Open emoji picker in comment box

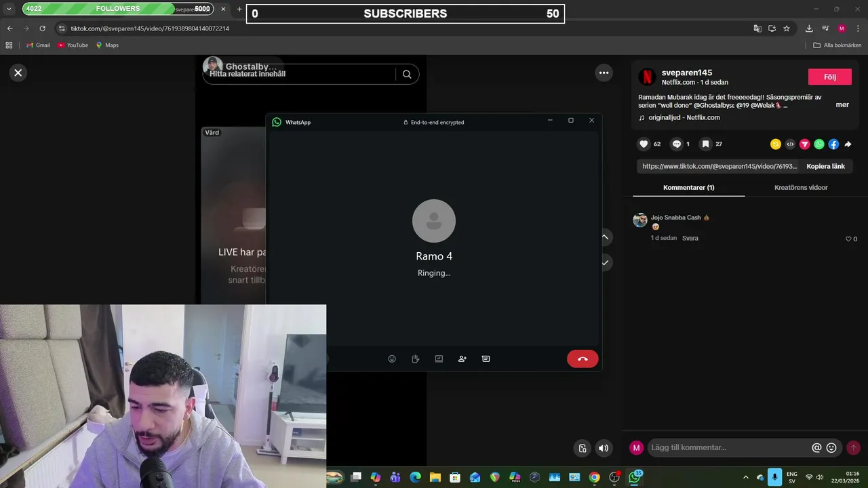(x=831, y=448)
